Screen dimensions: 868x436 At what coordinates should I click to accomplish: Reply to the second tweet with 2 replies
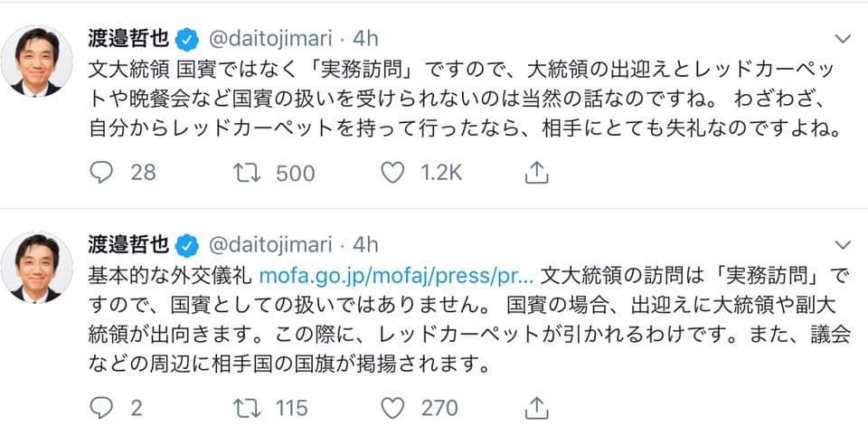click(100, 408)
